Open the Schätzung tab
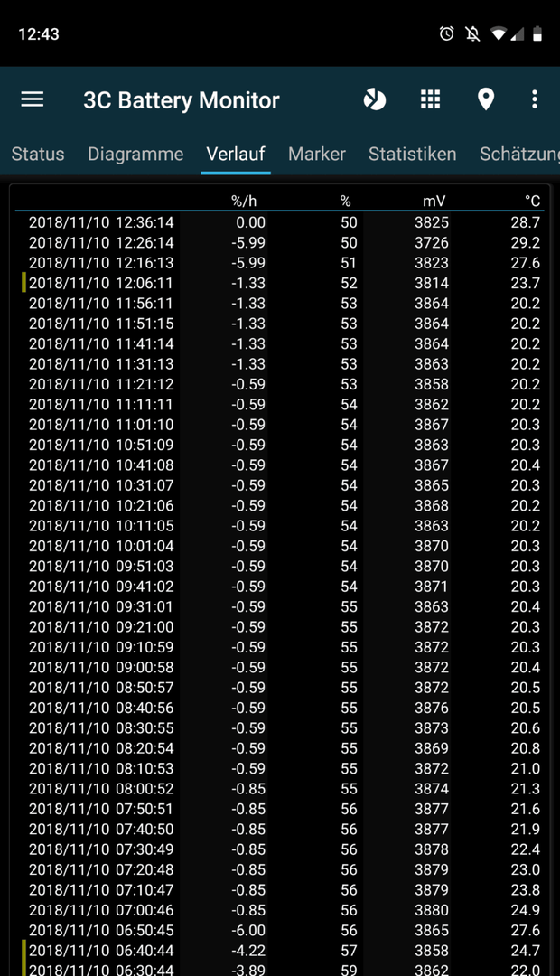 pos(519,154)
